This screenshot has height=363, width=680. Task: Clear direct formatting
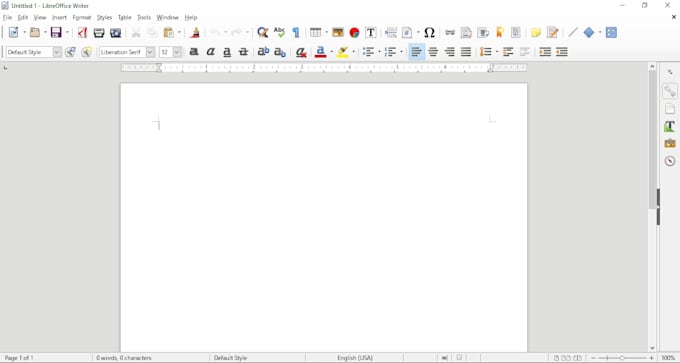[301, 52]
